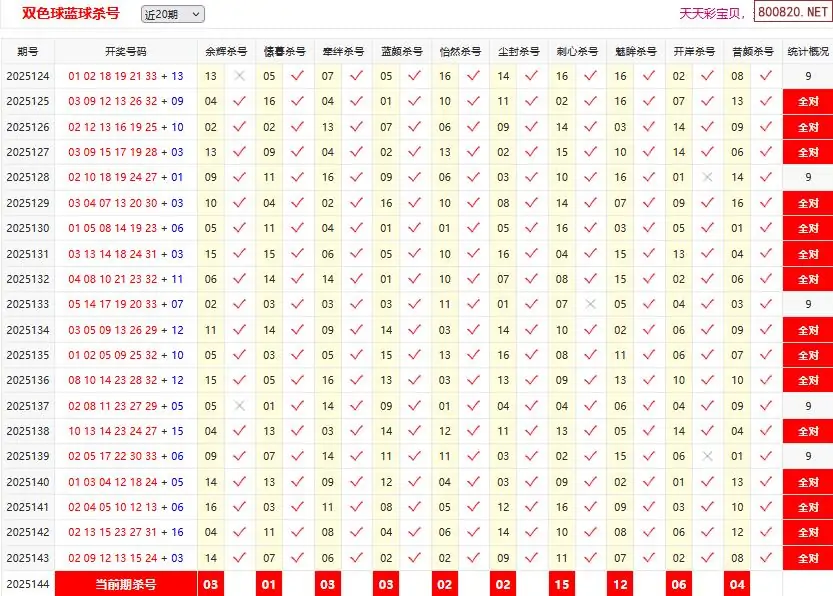Select the 统计概况 column header

click(808, 51)
